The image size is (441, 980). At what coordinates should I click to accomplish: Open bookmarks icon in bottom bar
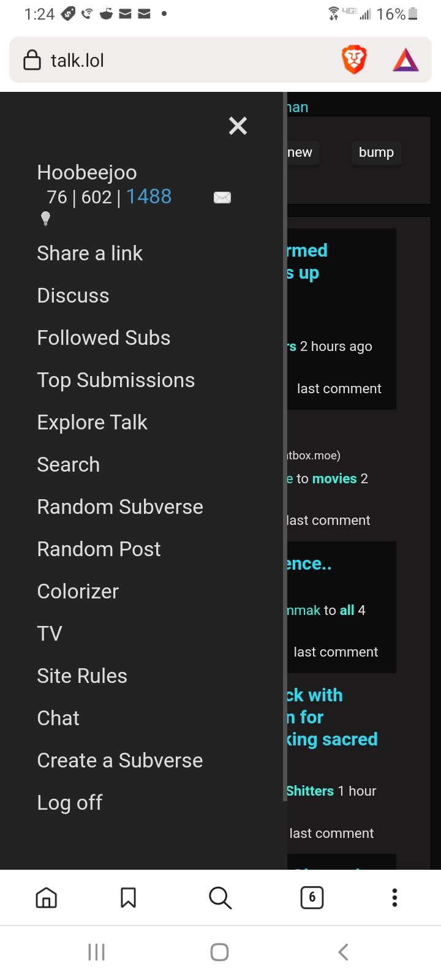click(128, 898)
